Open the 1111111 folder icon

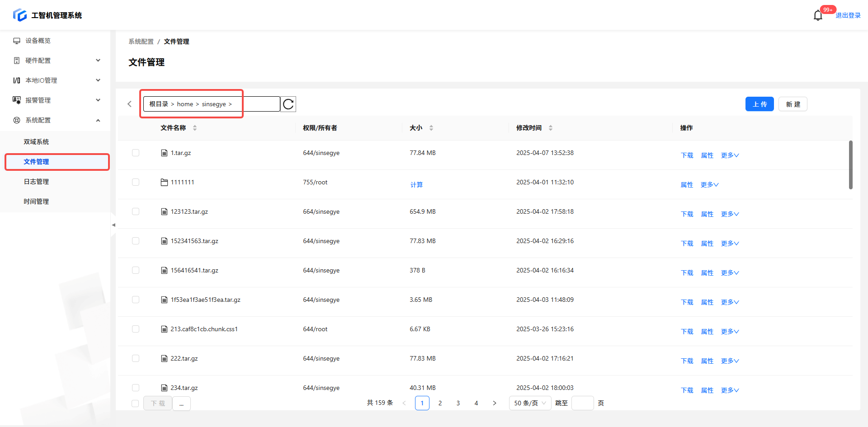pyautogui.click(x=164, y=183)
